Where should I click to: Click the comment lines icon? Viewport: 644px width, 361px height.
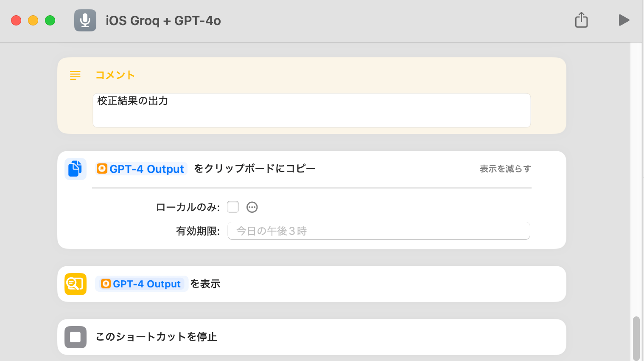[x=75, y=76]
